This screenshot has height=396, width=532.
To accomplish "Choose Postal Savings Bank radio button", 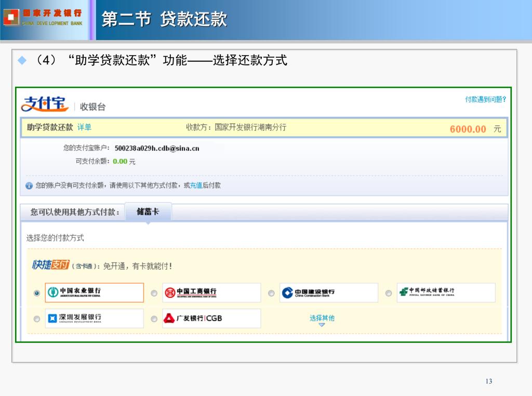I will [x=389, y=293].
